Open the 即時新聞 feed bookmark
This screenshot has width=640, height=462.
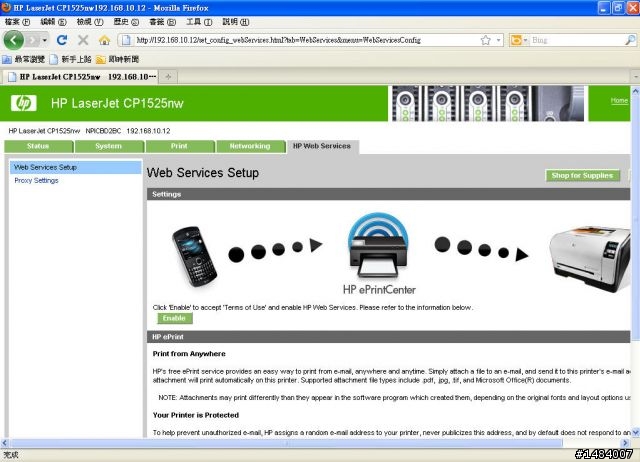118,59
